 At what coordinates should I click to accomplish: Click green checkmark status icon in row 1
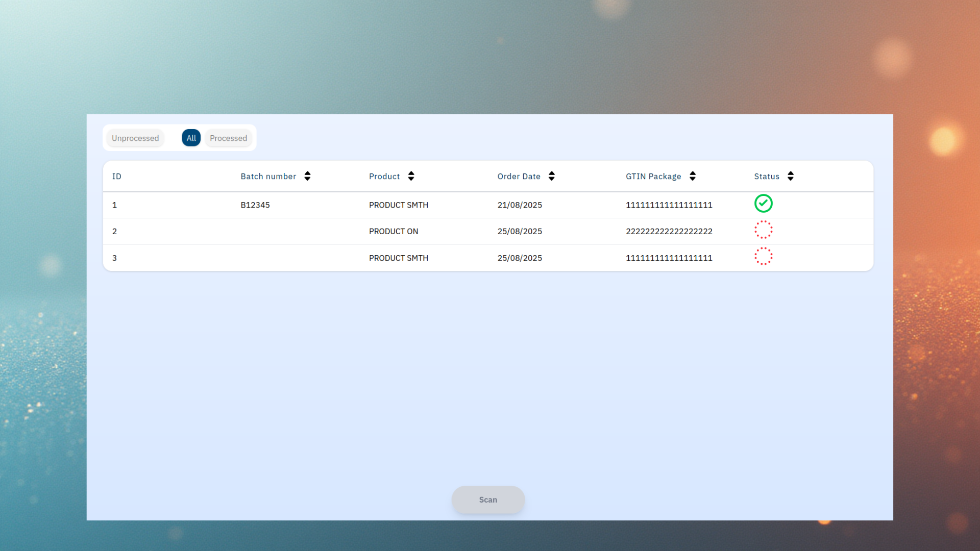[763, 204]
